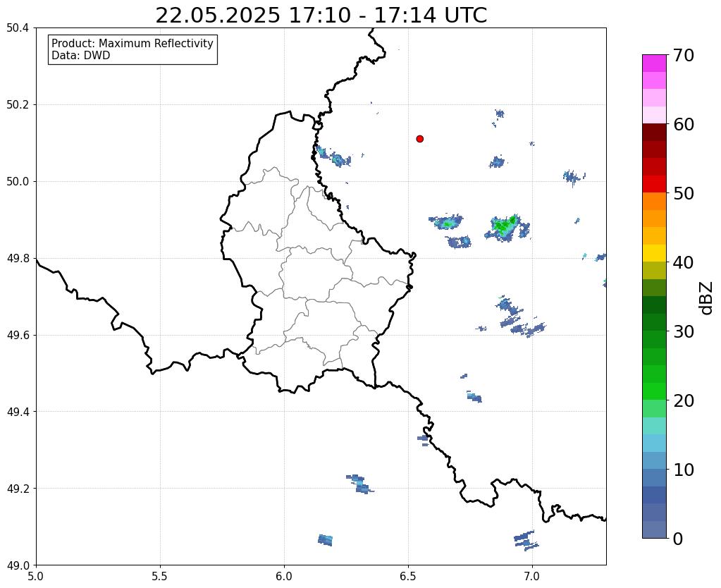Image resolution: width=721 pixels, height=588 pixels.
Task: Click latitude axis label 49.4
Action: pyautogui.click(x=18, y=412)
